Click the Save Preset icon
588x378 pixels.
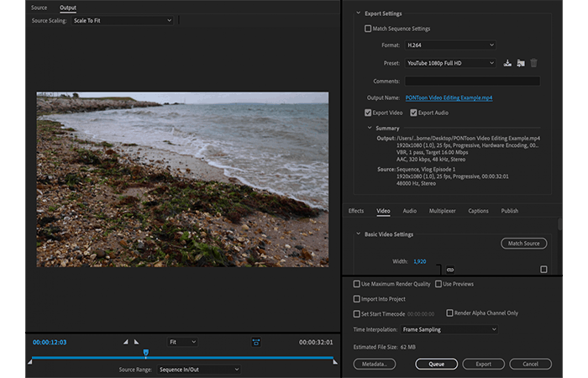[x=507, y=63]
